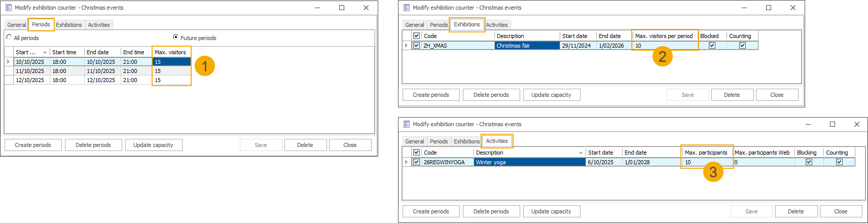Open General tab in the Winter yoga window
This screenshot has width=868, height=223.
pyautogui.click(x=414, y=141)
